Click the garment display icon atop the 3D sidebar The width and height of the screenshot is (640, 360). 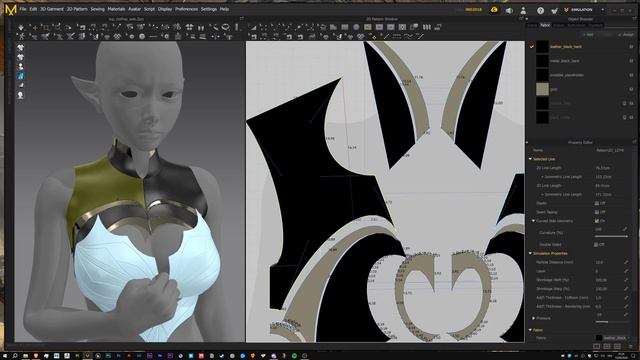(20, 48)
